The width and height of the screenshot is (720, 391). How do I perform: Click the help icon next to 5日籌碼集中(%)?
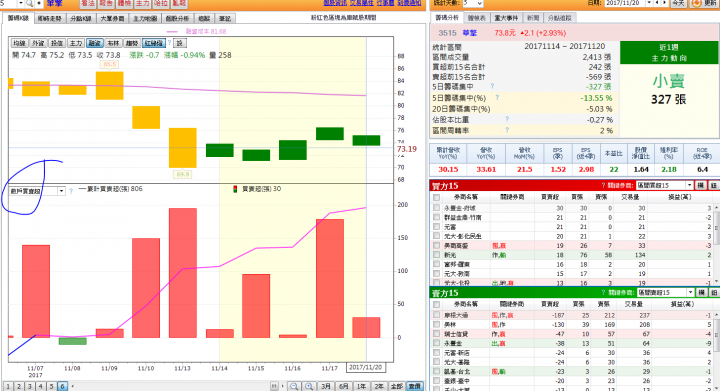pos(497,97)
